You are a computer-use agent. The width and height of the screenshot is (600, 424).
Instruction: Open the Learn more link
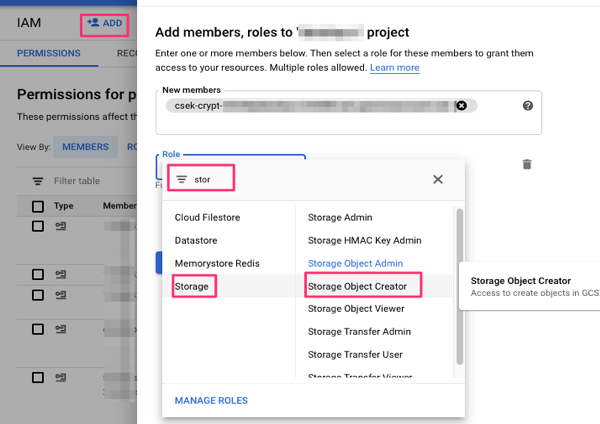point(394,68)
